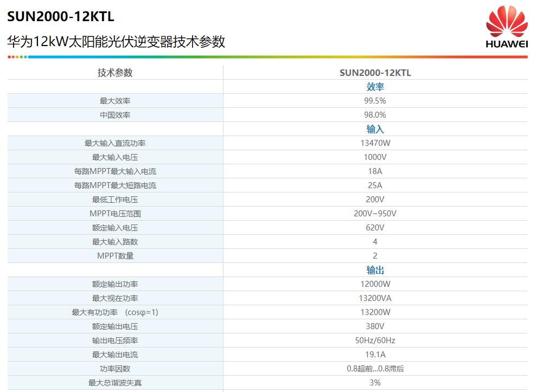
Task: Click the red Huawei flower emblem
Action: (x=506, y=20)
